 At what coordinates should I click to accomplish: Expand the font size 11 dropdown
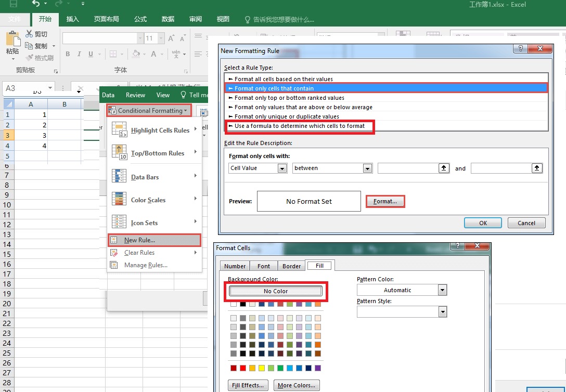click(161, 38)
